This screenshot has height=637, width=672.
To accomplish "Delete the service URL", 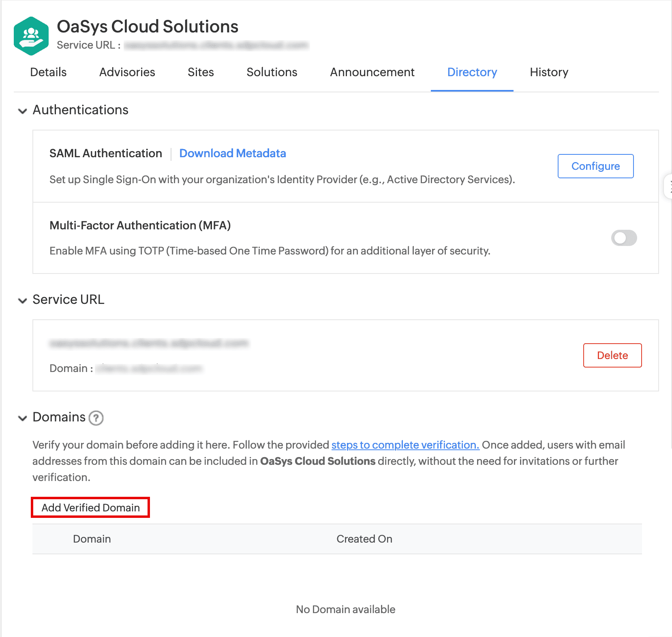I will (x=612, y=355).
